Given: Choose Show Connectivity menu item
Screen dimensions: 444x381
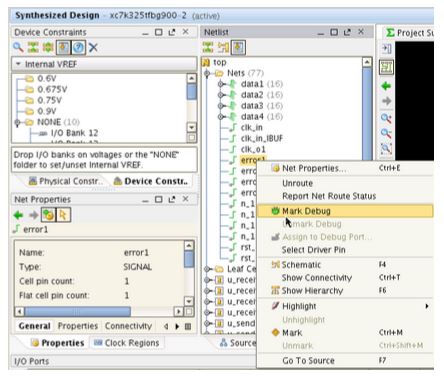Looking at the screenshot, I should (345, 278).
